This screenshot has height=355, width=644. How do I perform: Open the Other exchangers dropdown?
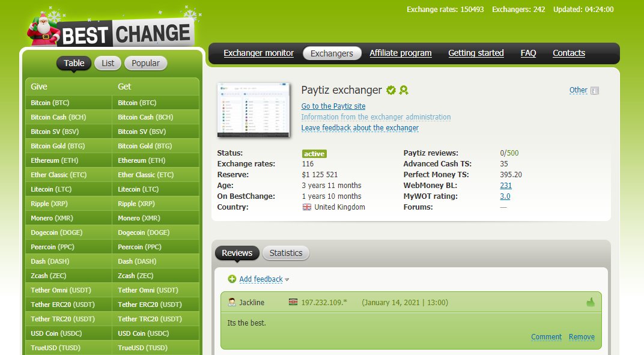click(579, 90)
